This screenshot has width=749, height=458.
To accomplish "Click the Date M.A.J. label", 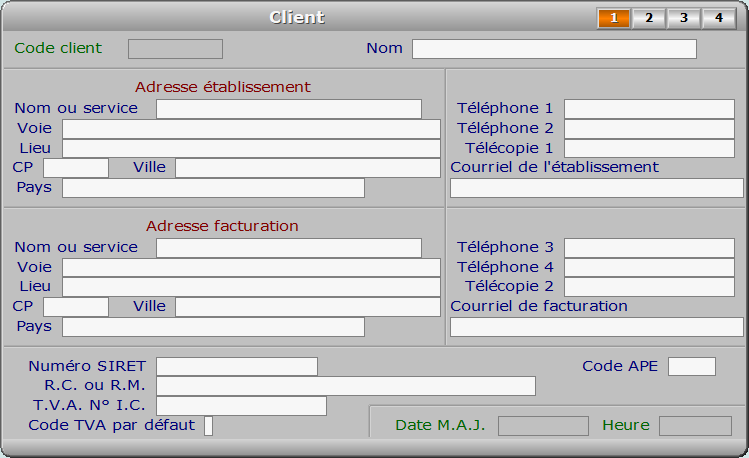I will coord(440,425).
